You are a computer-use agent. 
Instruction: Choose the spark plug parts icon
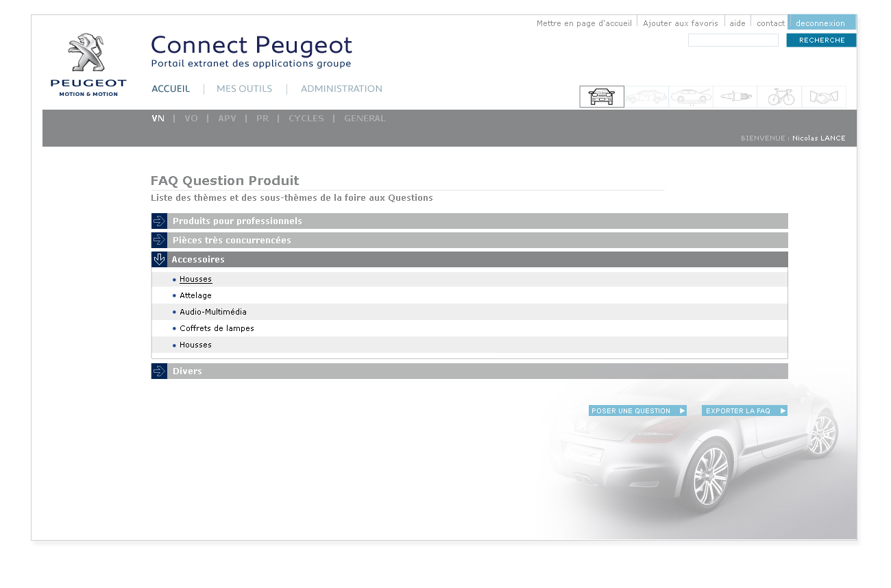735,97
